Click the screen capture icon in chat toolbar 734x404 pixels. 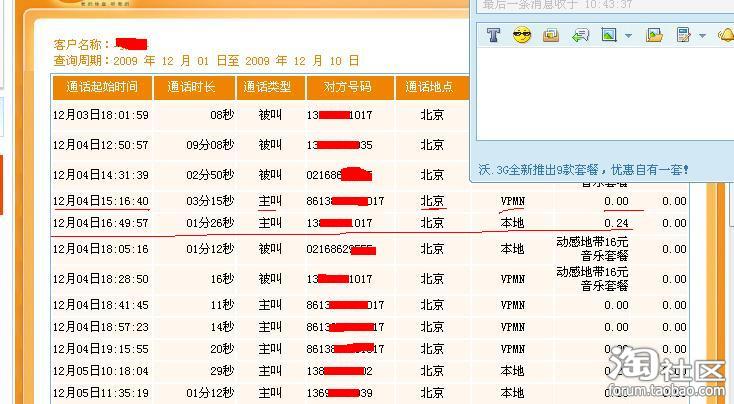tap(683, 35)
